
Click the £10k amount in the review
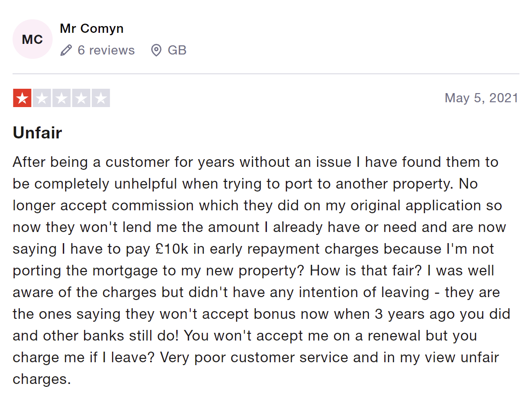click(x=172, y=249)
